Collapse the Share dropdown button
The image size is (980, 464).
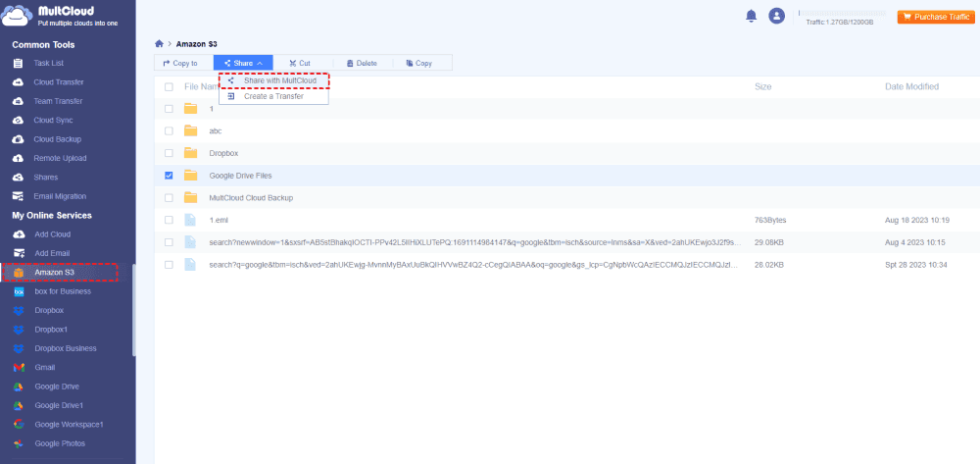click(243, 63)
